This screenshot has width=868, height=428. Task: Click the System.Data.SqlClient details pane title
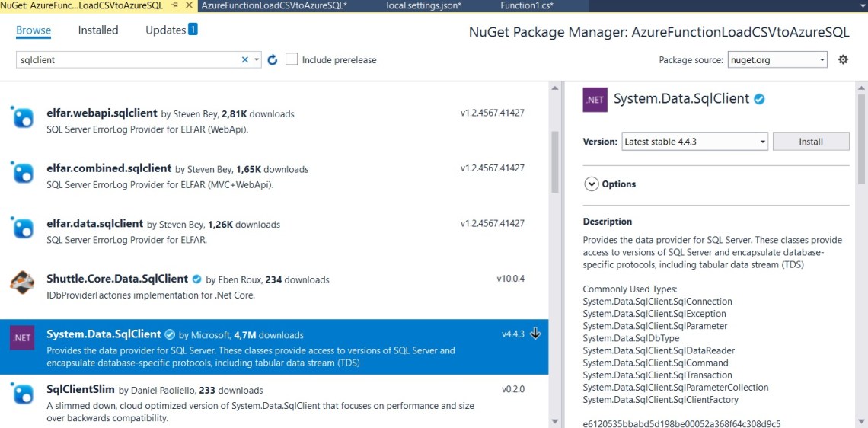click(681, 99)
